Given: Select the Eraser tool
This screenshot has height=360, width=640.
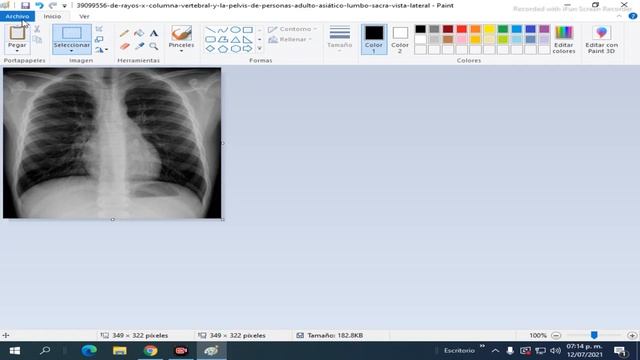Looking at the screenshot, I should (x=124, y=46).
